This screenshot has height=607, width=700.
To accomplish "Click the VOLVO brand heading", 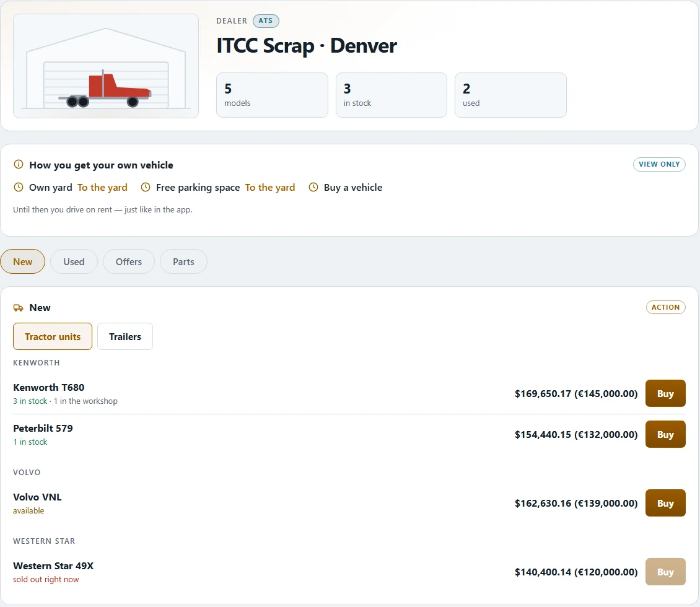I will (27, 472).
